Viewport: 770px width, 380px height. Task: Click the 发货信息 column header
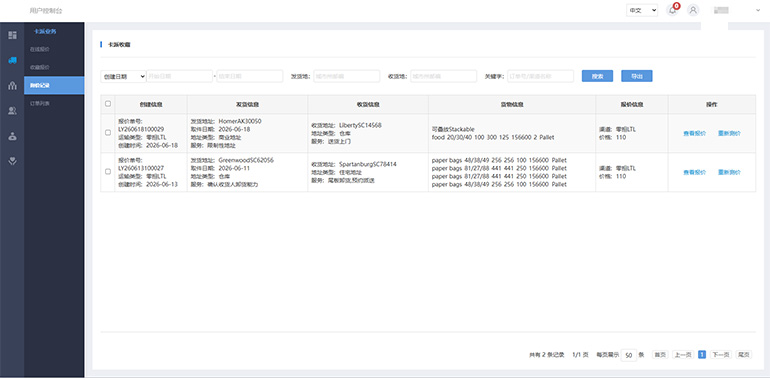point(248,105)
